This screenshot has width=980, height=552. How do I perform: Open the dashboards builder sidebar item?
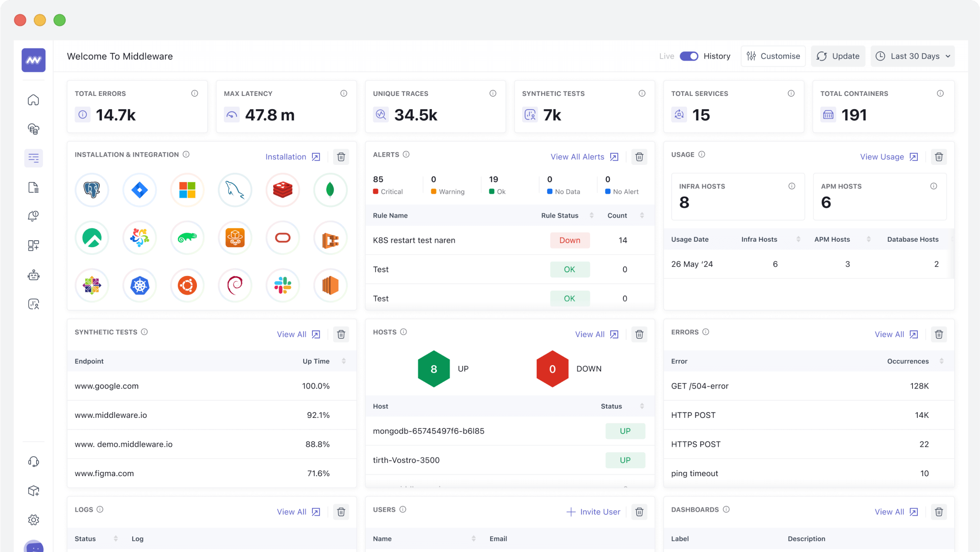(x=33, y=245)
